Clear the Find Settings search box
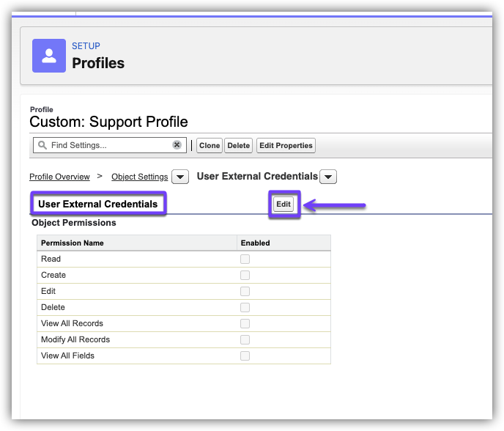504x431 pixels. 177,145
